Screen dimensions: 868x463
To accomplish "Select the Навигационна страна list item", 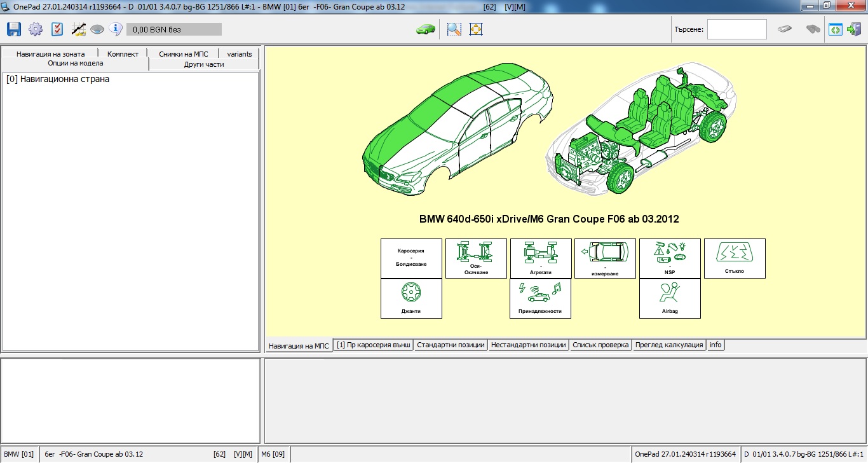I will click(x=58, y=79).
